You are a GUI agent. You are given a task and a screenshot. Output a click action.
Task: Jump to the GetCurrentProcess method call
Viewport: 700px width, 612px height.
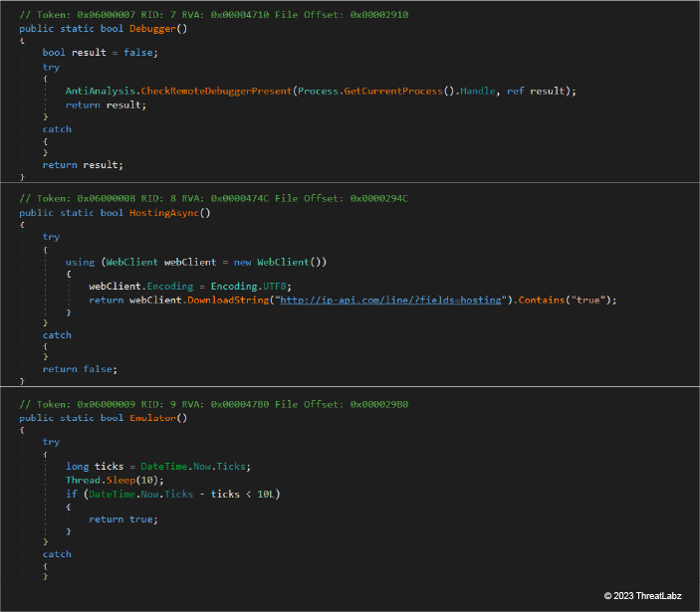tap(392, 91)
